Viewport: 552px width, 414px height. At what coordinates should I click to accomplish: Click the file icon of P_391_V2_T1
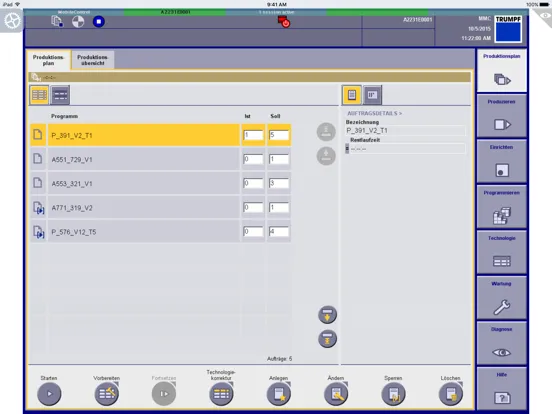tap(38, 134)
